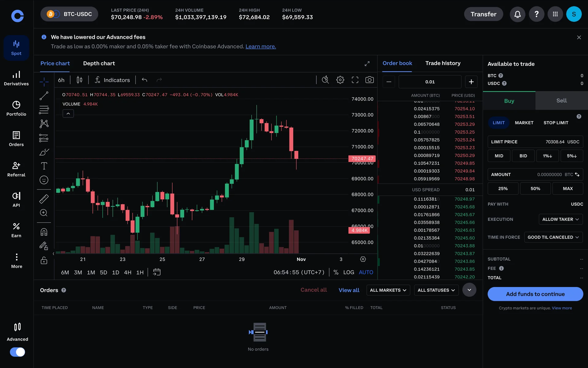Toggle LOG scale on the chart
588x368 pixels.
coord(349,272)
